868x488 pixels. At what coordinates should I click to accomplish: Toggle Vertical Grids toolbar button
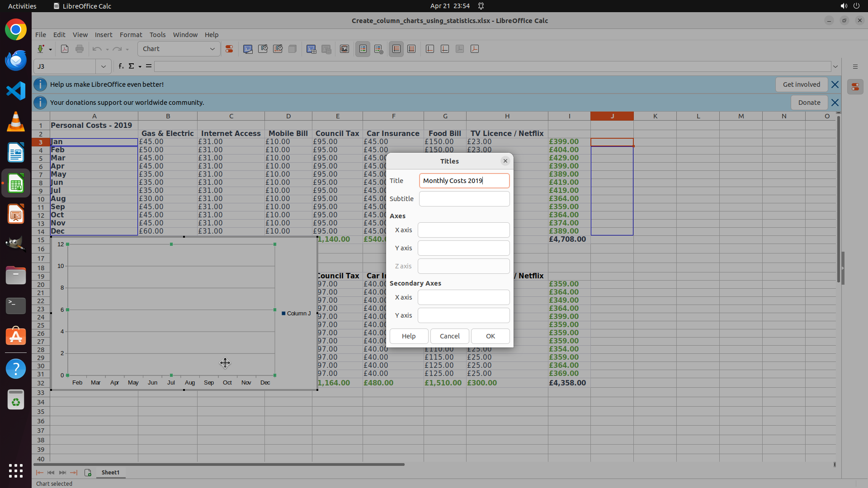coord(411,49)
